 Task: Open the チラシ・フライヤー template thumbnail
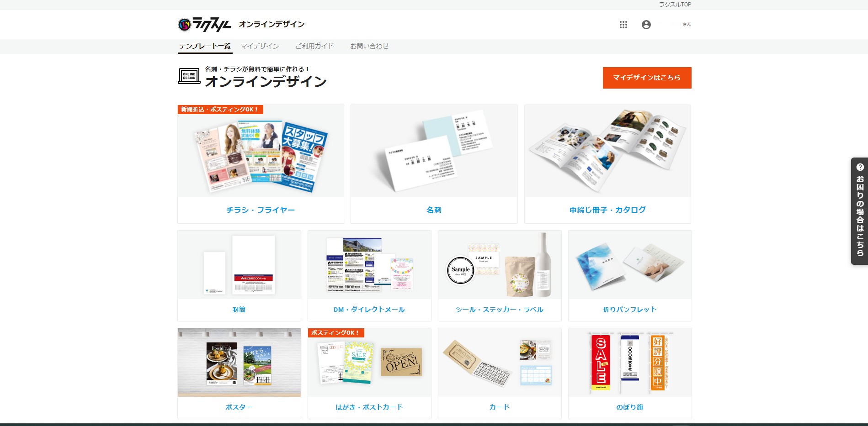[x=261, y=151]
